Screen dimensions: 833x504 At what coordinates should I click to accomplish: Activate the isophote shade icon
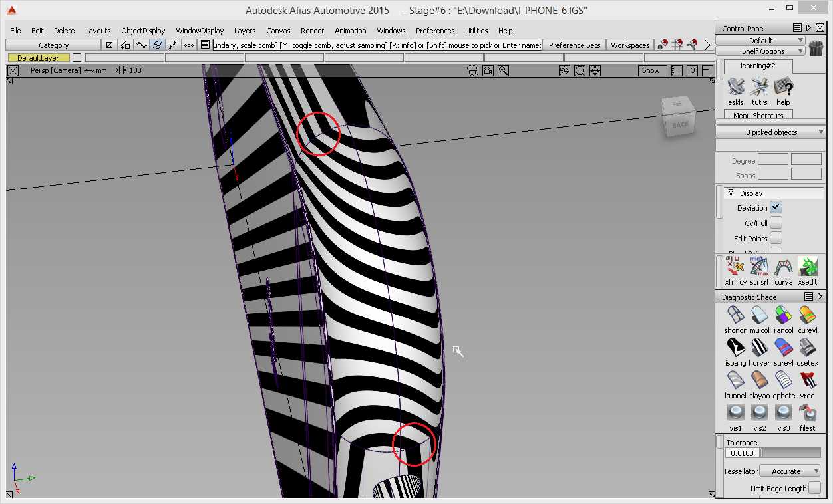pyautogui.click(x=784, y=380)
